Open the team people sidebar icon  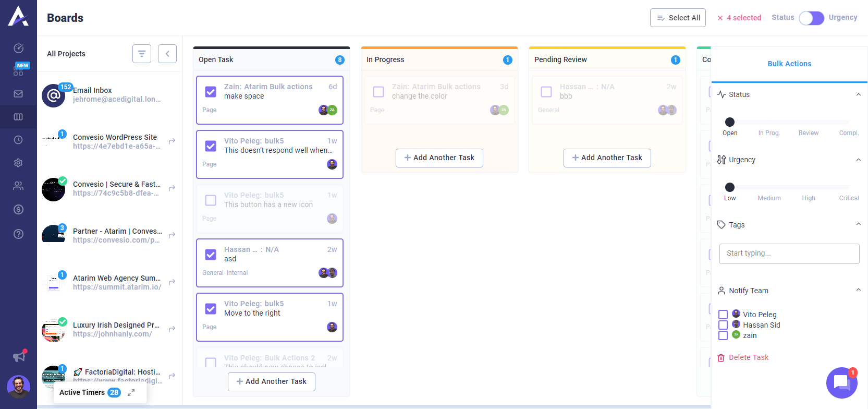click(x=18, y=186)
